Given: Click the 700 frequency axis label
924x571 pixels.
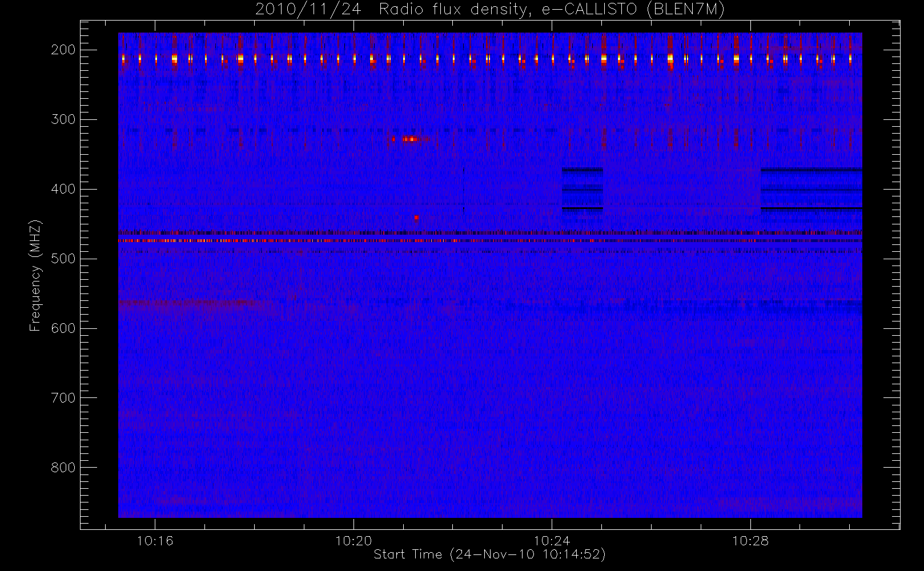Looking at the screenshot, I should pos(63,398).
